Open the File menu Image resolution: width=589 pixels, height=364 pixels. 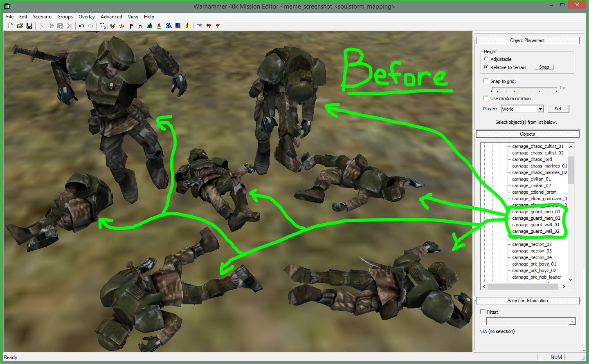coord(10,17)
